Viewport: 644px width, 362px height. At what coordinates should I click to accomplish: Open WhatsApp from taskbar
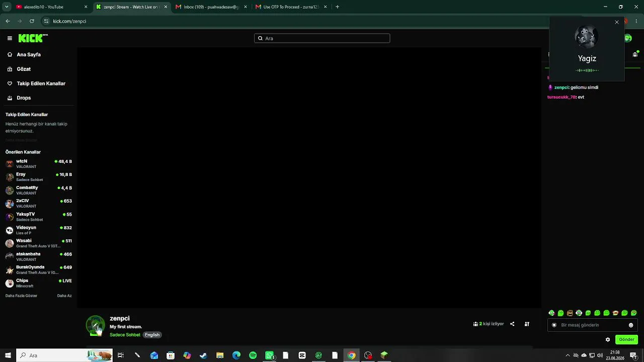[x=270, y=355]
